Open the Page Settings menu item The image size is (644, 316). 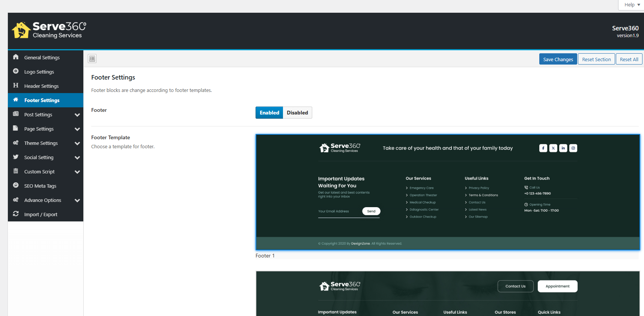[x=39, y=129]
